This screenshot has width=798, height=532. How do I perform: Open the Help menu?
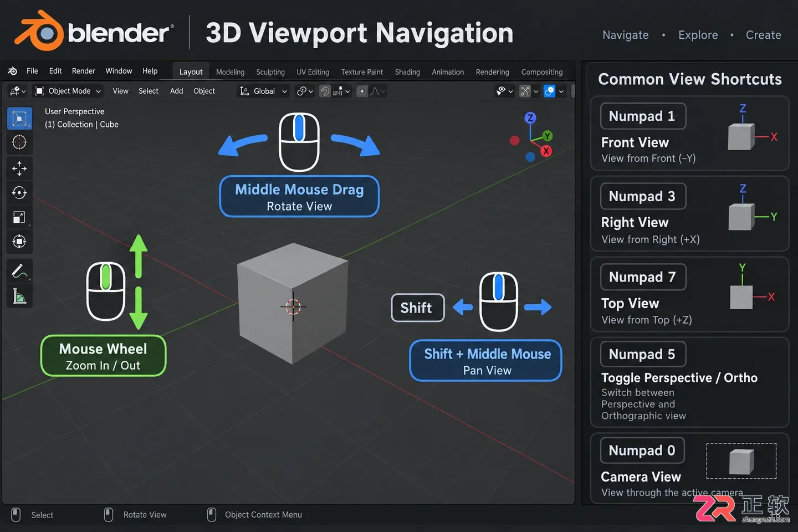[x=150, y=71]
